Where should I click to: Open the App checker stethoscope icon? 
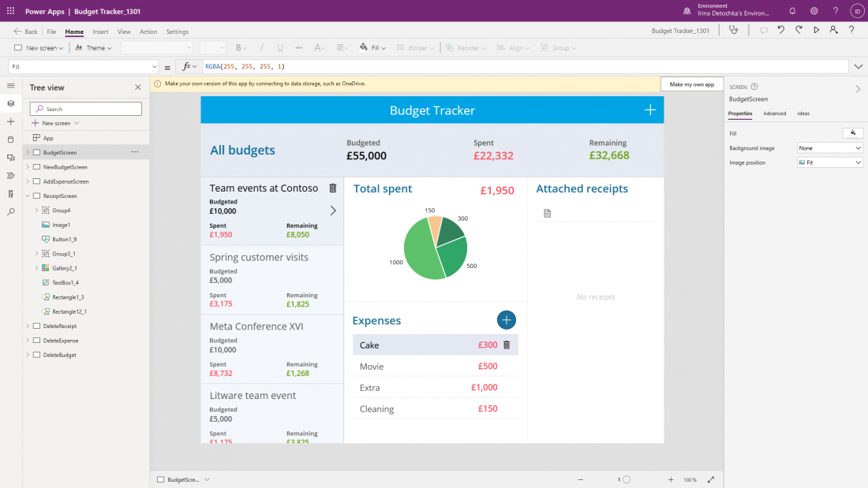point(735,31)
